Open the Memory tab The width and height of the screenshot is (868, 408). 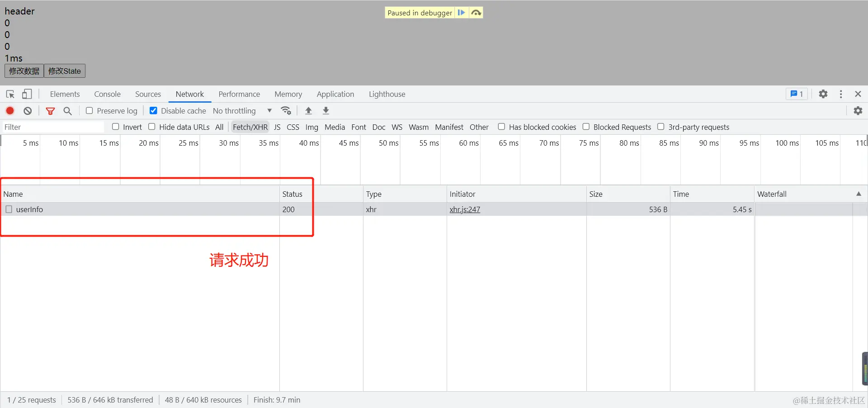tap(288, 94)
